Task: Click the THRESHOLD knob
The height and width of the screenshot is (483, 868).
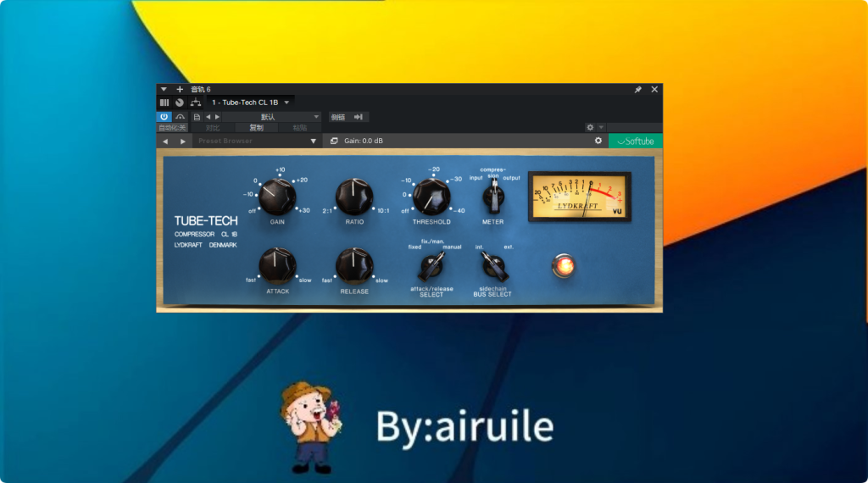Action: tap(431, 197)
